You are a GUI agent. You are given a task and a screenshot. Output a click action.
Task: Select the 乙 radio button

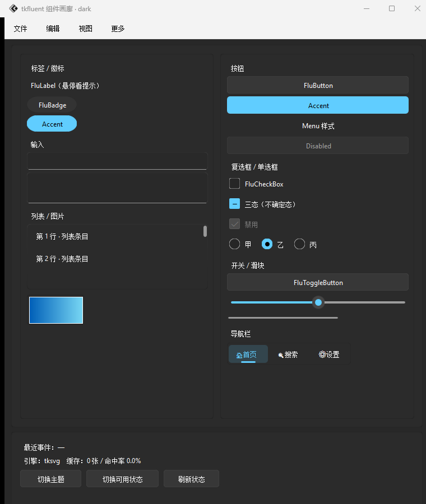pyautogui.click(x=267, y=244)
